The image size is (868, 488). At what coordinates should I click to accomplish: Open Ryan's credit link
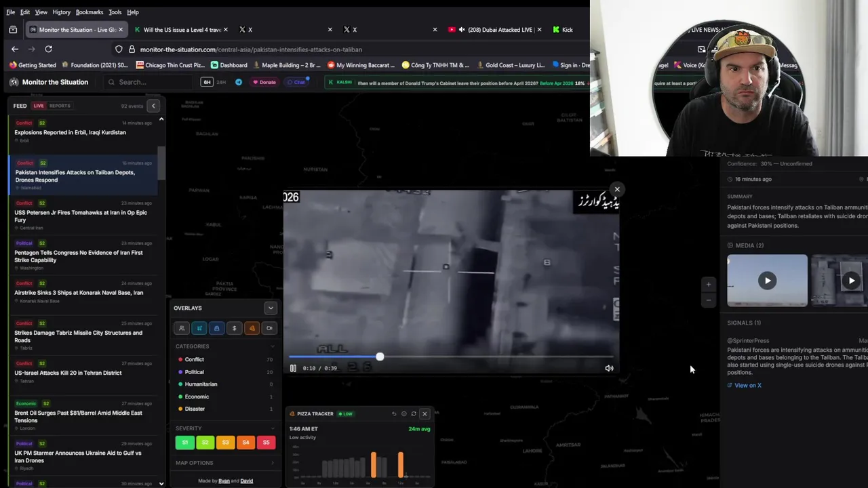224,481
